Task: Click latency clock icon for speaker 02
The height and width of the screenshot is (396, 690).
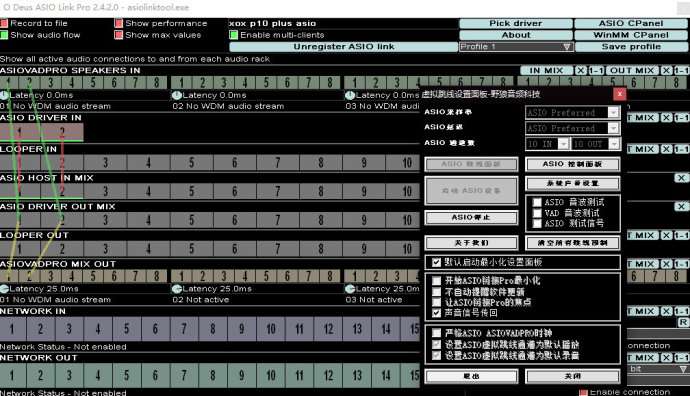Action: (177, 95)
